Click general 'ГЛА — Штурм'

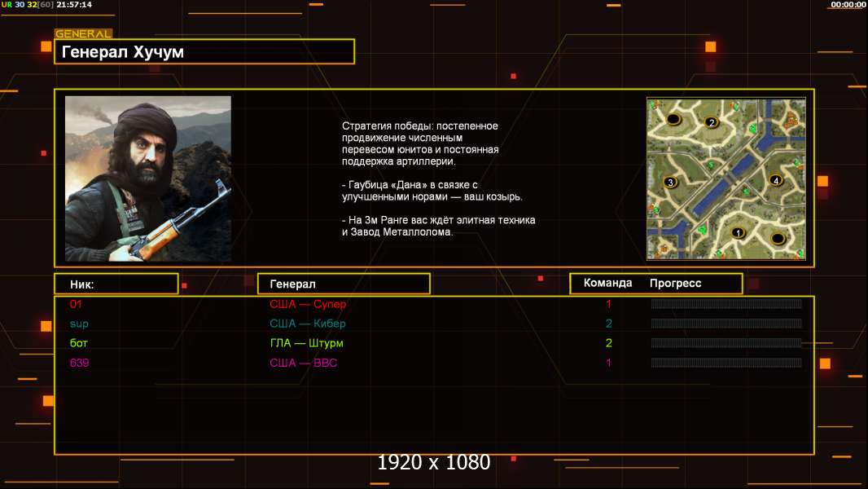(x=307, y=343)
